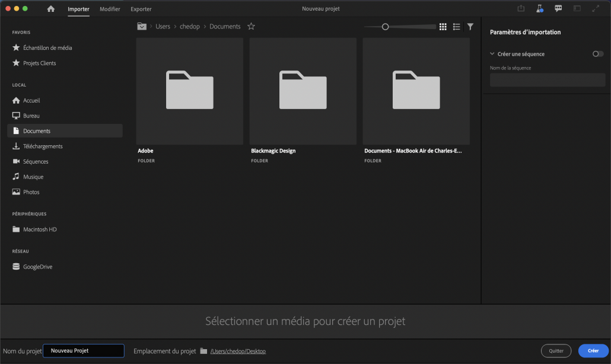Enable the Créer une séquence toggle
This screenshot has height=364, width=611.
tap(598, 54)
